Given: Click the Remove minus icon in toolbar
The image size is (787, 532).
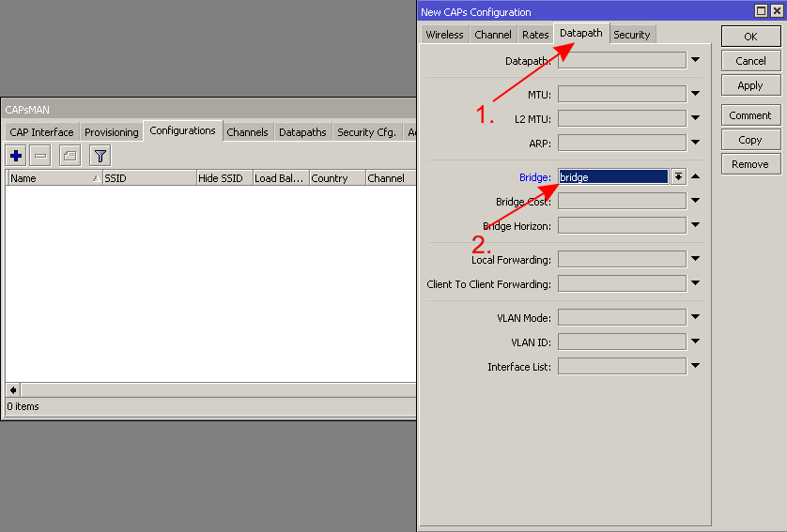Looking at the screenshot, I should [40, 156].
